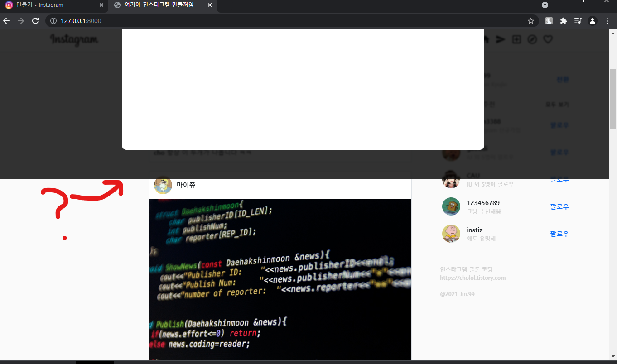The width and height of the screenshot is (617, 364).
Task: Select the 여기에 진스타그램 만들꺼임 tab
Action: pyautogui.click(x=163, y=5)
